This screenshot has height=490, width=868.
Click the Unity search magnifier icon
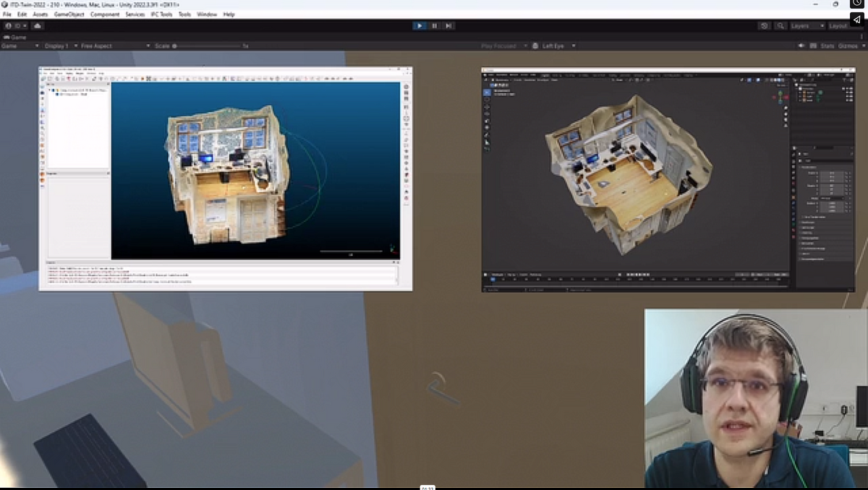coord(780,25)
